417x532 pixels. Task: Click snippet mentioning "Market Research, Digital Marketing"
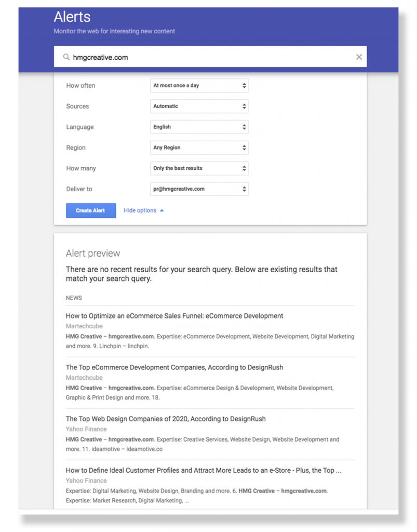tap(197, 496)
